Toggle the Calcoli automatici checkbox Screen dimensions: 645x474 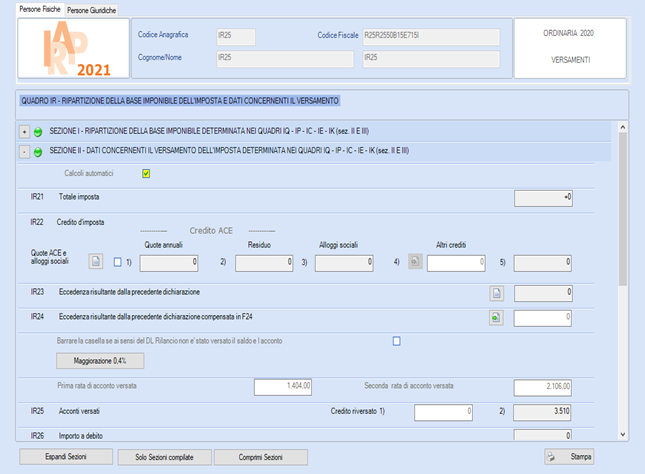146,174
